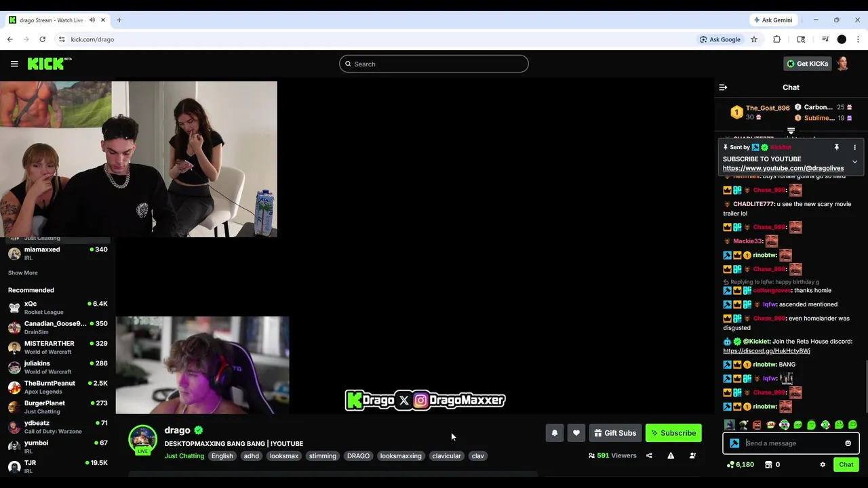
Task: Open Ask Gemini in Chrome
Action: [x=772, y=20]
